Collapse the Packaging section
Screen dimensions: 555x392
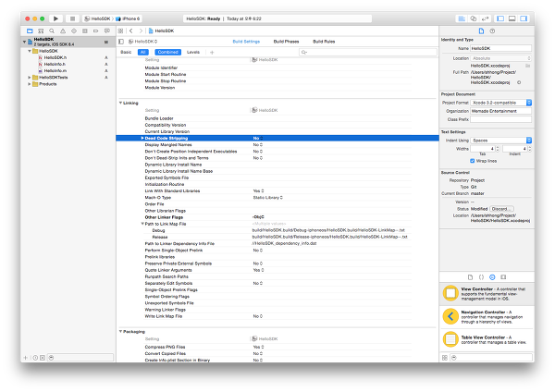pos(120,332)
